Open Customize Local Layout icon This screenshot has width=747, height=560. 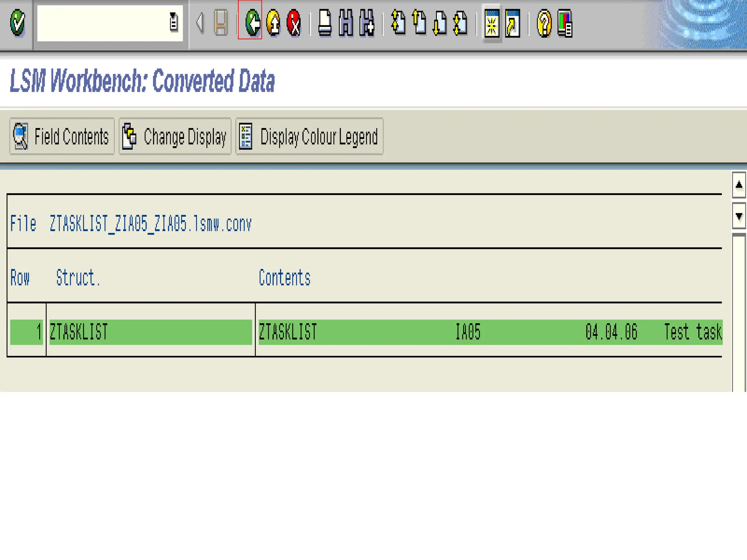click(565, 24)
